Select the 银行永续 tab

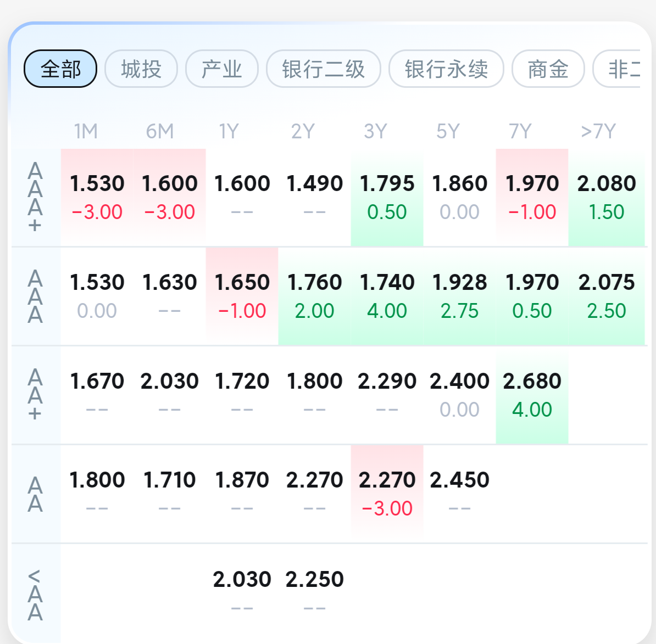446,69
